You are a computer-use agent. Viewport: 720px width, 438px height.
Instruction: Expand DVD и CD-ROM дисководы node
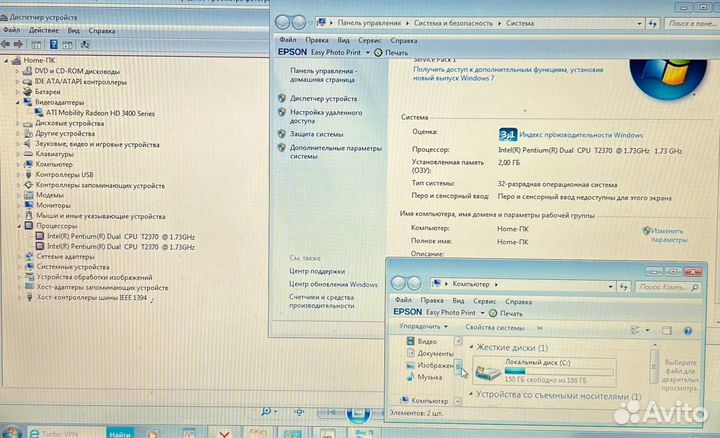pos(17,71)
